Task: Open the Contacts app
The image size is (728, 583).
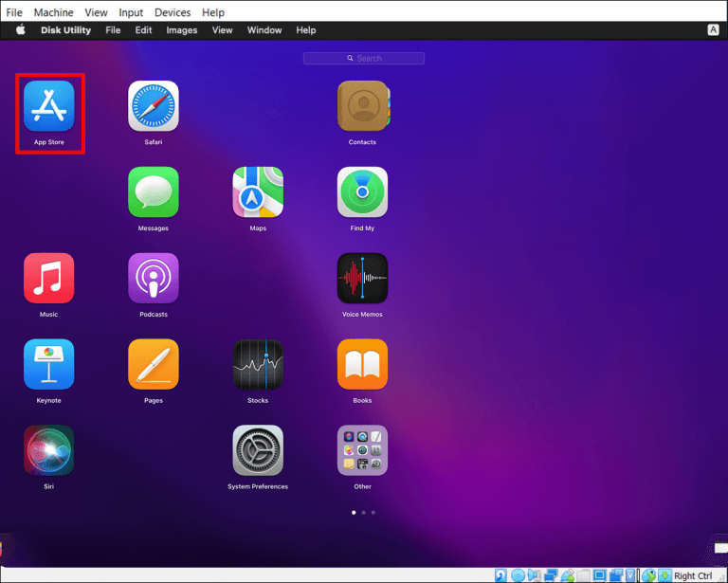Action: click(x=362, y=106)
